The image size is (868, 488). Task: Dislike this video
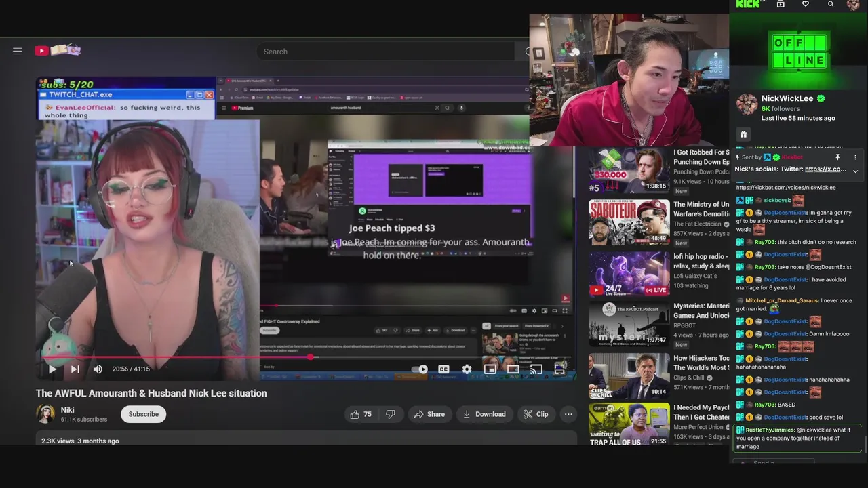(x=391, y=414)
